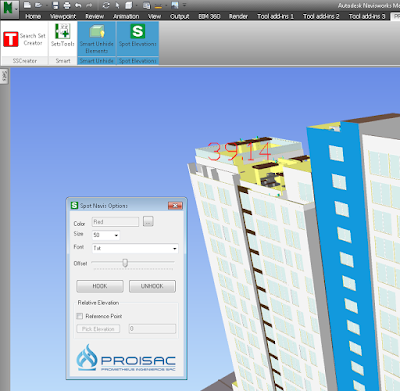
Task: Launch the SetsTools add-in
Action: [63, 35]
